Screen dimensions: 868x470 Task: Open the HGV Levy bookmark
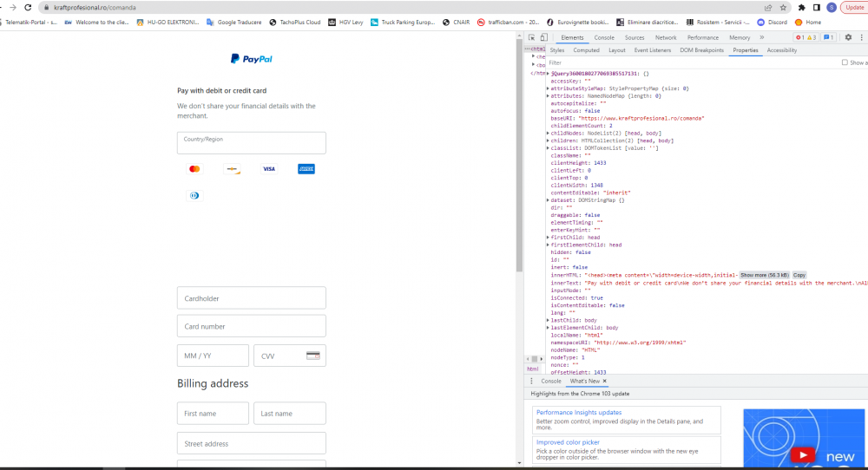pyautogui.click(x=346, y=23)
